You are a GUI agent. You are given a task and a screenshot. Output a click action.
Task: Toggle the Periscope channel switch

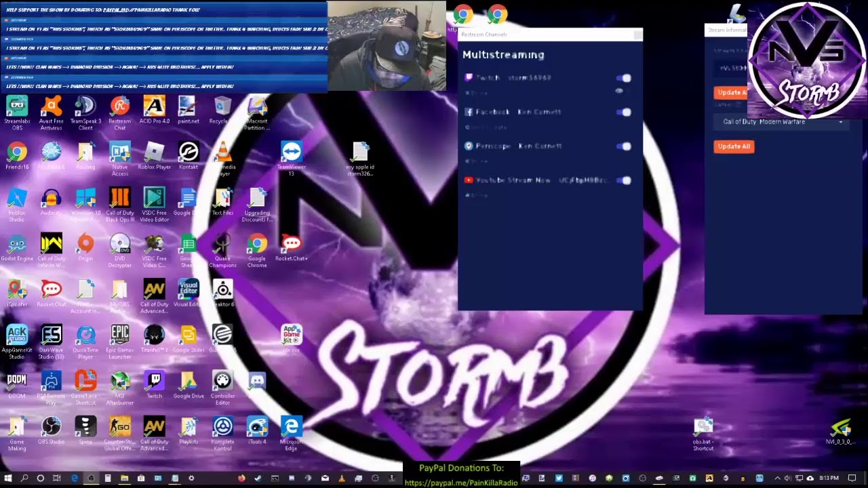pyautogui.click(x=625, y=146)
